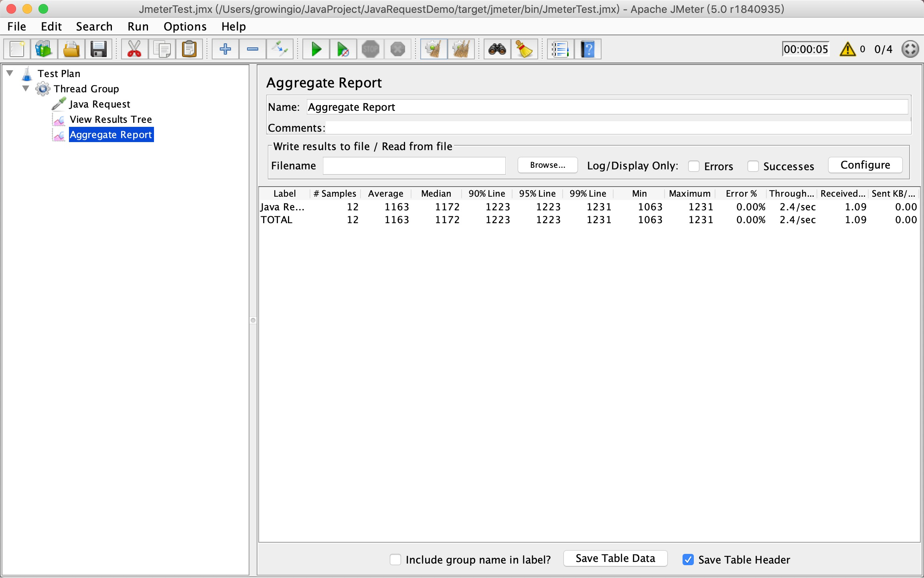Click the 90% Line column header
Screen dimensions: 924x578
point(487,193)
